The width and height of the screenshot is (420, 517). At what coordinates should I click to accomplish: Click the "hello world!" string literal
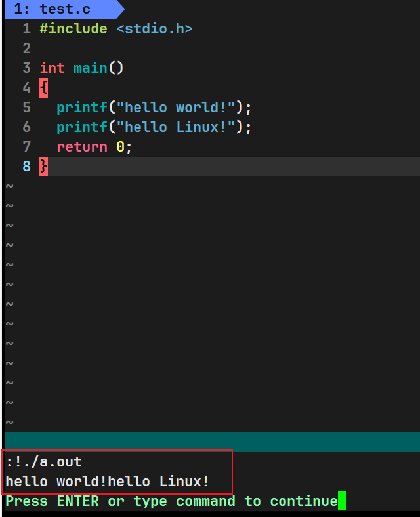pos(176,108)
